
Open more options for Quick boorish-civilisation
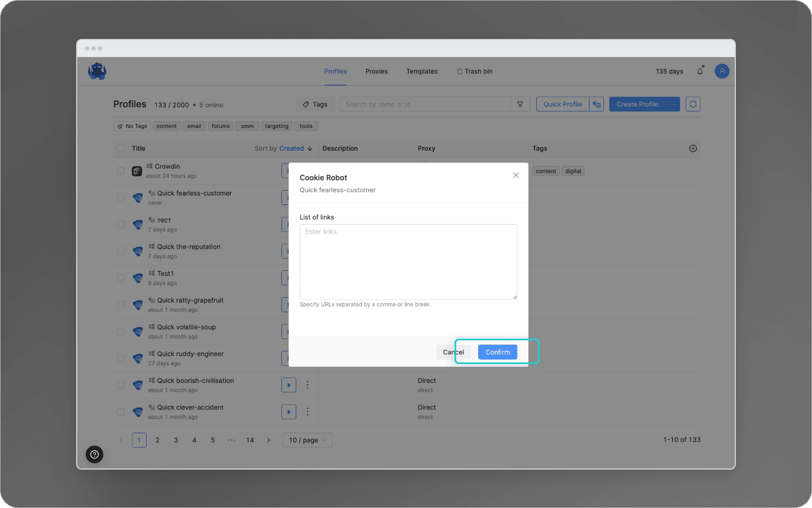coord(307,385)
